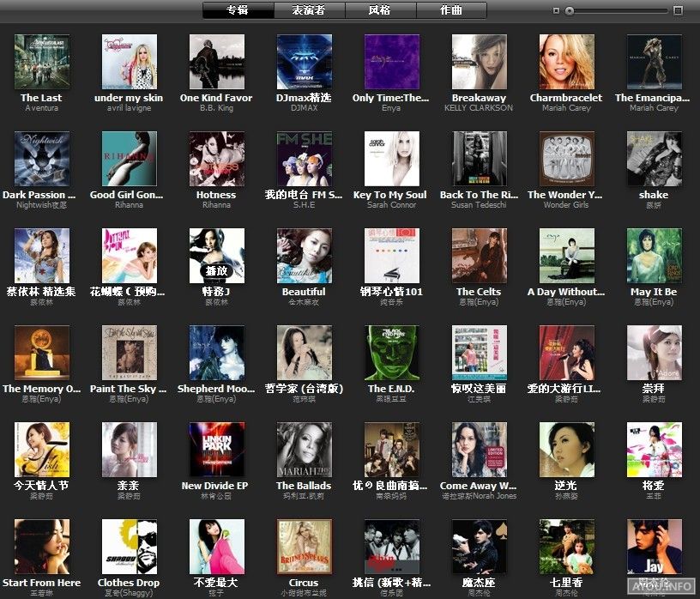Select 哲学家 (台湾版) album cover
700x599 pixels.
tap(305, 353)
